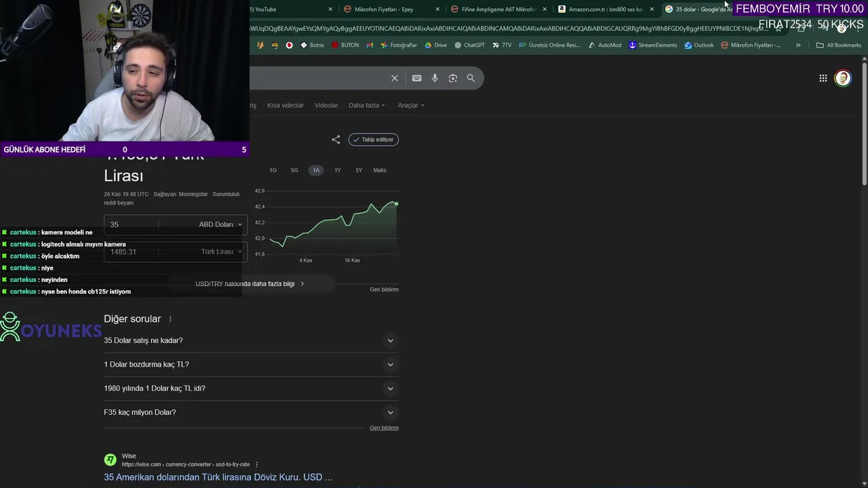Select the Maks. chart range

tap(380, 170)
